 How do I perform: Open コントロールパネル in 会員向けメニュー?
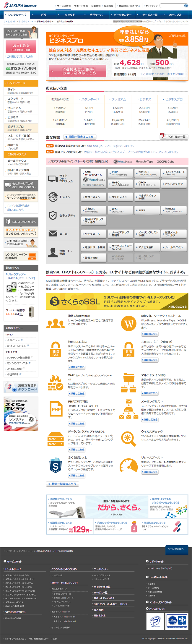[x=18, y=345]
